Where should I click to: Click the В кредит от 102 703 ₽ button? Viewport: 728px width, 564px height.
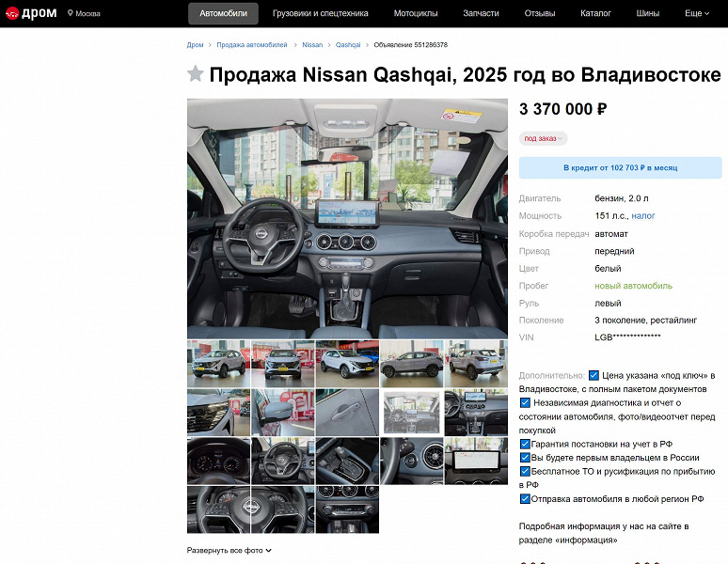[x=620, y=167]
